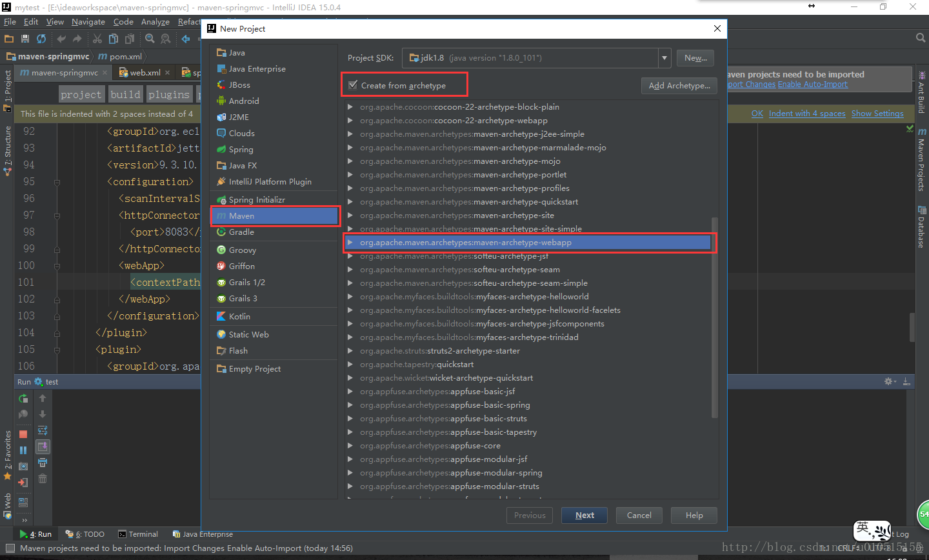Click the Cancel button
Screen dimensions: 929x560
pos(639,515)
